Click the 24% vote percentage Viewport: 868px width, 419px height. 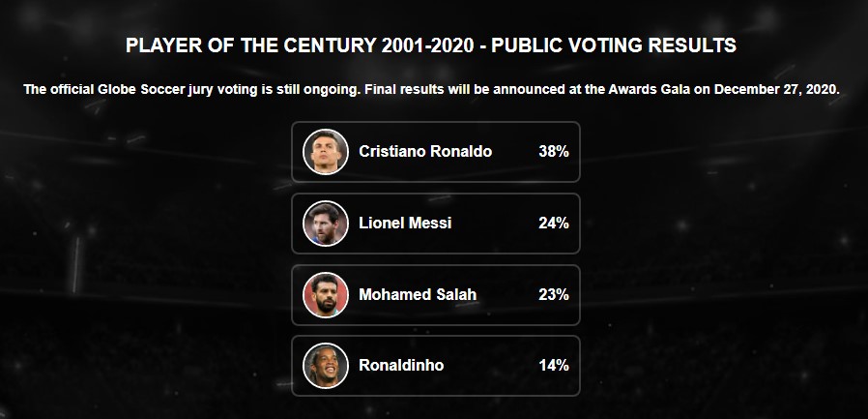click(x=554, y=224)
